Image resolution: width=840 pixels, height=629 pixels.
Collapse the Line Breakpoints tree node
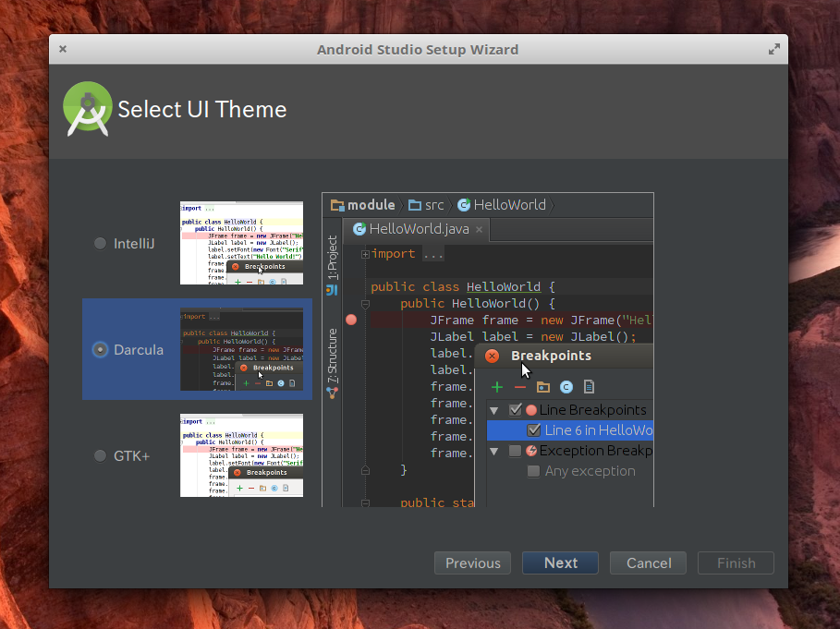pyautogui.click(x=494, y=411)
